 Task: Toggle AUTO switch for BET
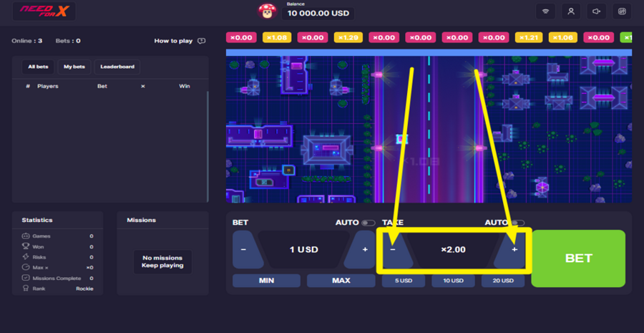click(368, 223)
